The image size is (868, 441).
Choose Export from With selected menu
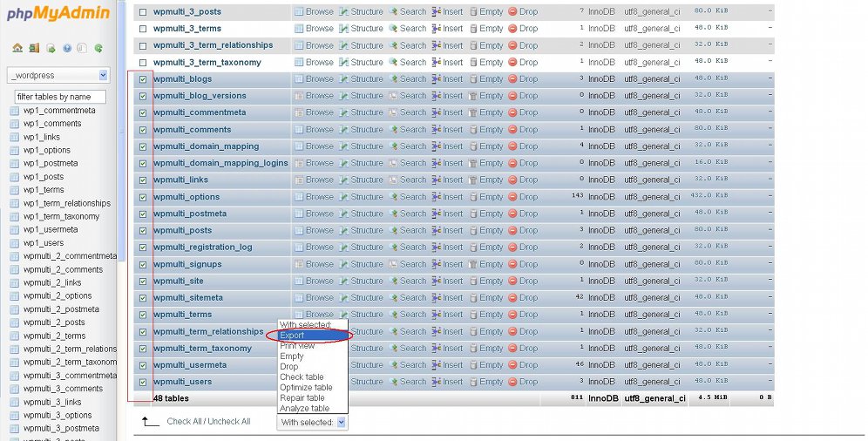(x=313, y=336)
